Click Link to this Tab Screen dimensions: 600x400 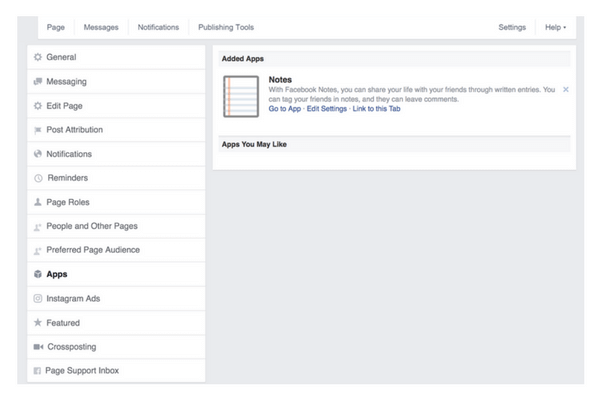coord(377,109)
